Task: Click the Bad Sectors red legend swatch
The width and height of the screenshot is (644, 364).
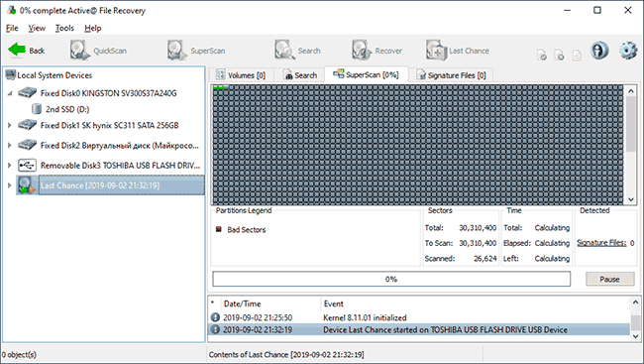Action: click(x=219, y=229)
